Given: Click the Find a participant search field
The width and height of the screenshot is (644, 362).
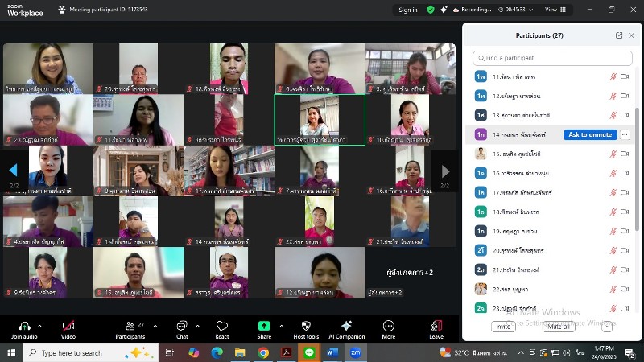Looking at the screenshot, I should tap(552, 58).
